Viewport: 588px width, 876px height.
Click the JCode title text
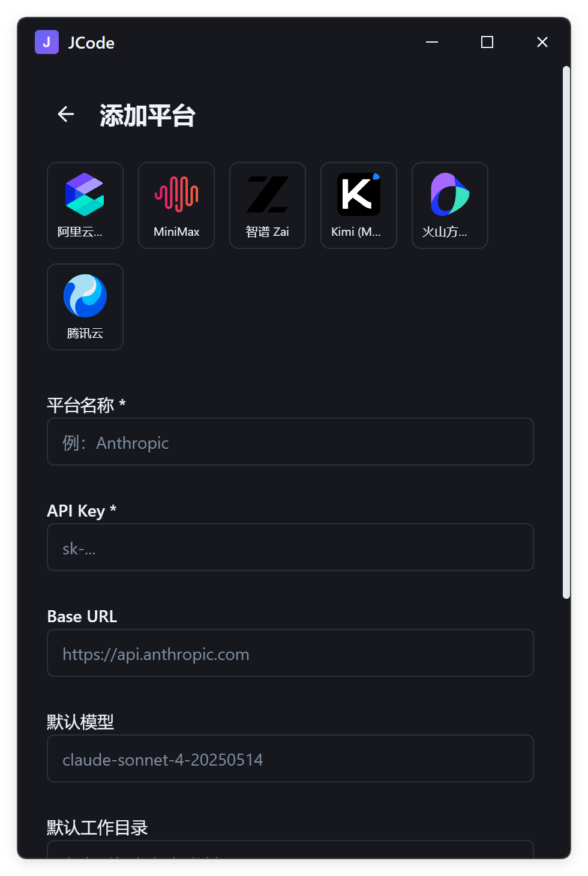click(91, 43)
